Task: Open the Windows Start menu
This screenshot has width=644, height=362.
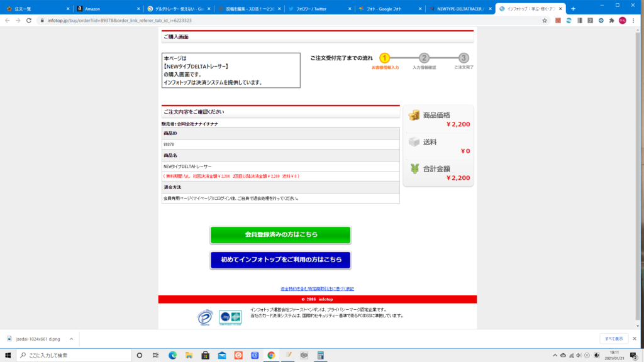Action: point(8,356)
